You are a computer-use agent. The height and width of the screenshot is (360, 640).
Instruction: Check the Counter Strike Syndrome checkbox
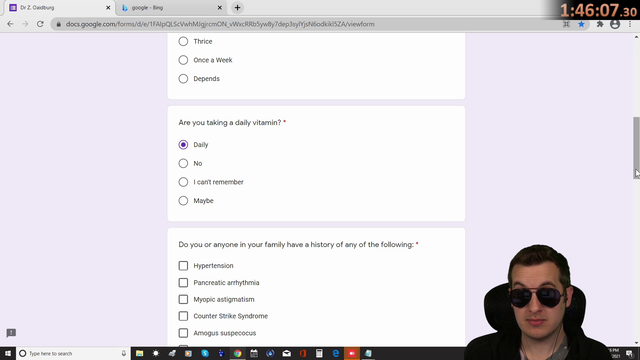pyautogui.click(x=183, y=316)
